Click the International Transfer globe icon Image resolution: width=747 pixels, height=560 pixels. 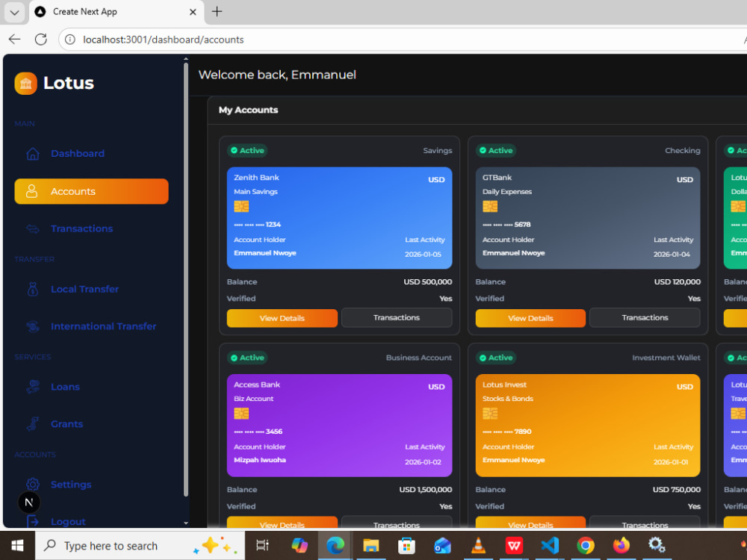click(x=32, y=327)
